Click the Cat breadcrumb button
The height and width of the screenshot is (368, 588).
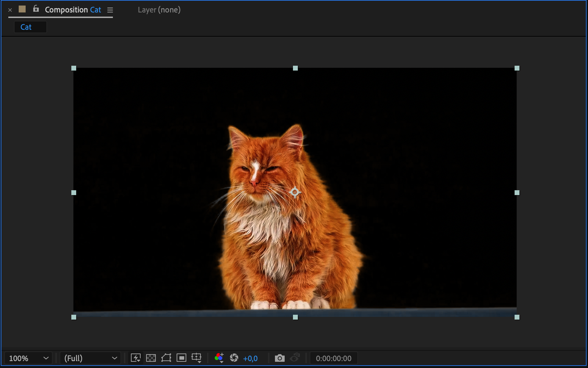(x=26, y=27)
